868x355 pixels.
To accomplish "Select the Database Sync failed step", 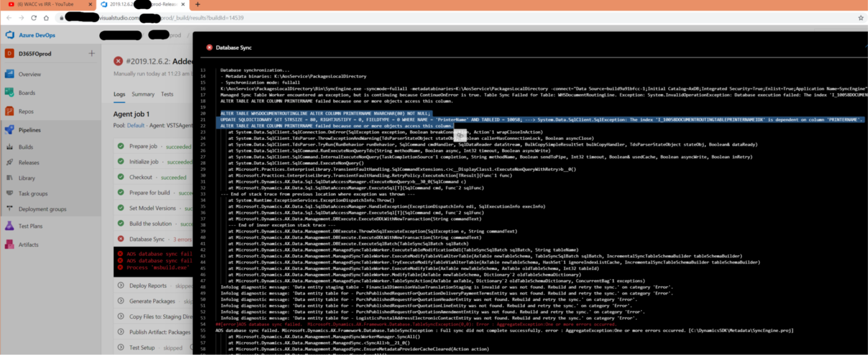I will 146,239.
